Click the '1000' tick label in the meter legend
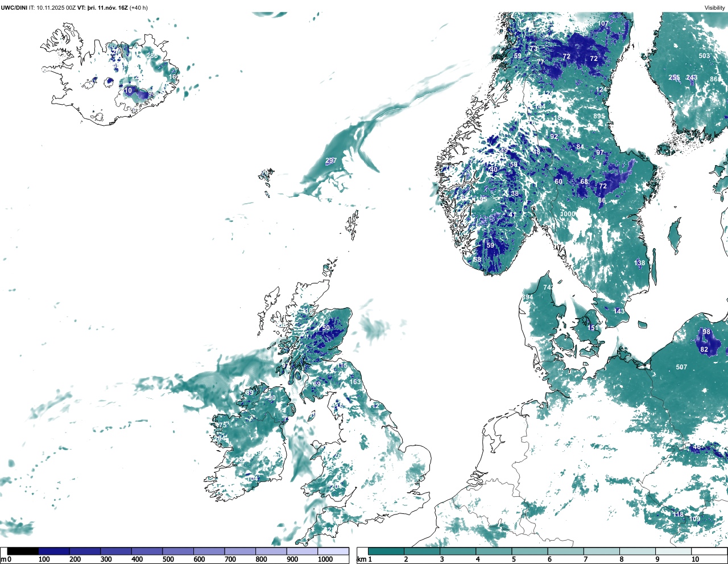 (x=325, y=559)
